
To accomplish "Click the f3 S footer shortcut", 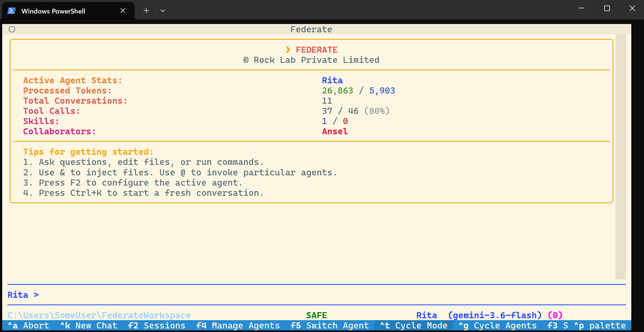I will [x=558, y=326].
